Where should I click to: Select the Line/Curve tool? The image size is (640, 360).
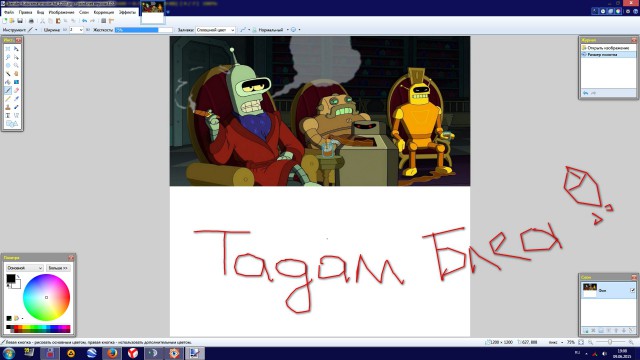pos(16,116)
